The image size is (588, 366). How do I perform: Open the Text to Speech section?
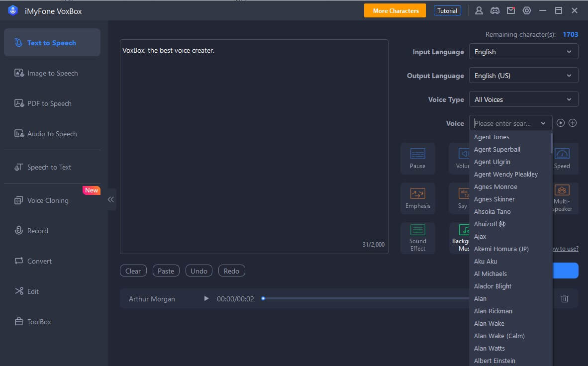[52, 43]
